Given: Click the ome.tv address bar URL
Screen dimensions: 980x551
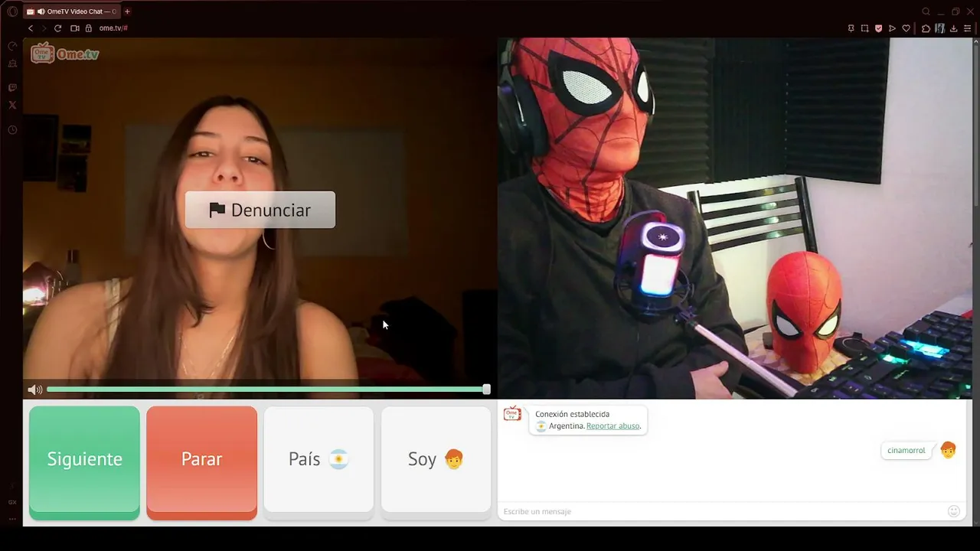Looking at the screenshot, I should 113,28.
